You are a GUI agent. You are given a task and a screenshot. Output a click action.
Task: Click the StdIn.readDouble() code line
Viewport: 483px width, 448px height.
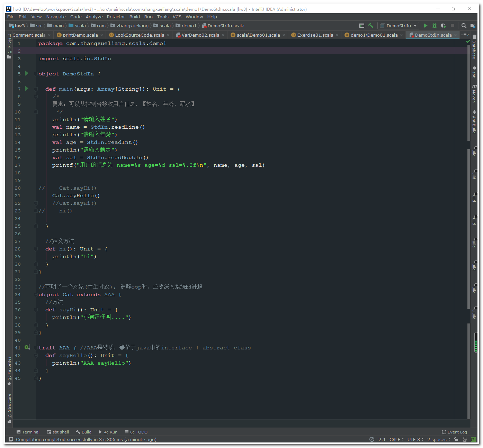click(x=100, y=157)
